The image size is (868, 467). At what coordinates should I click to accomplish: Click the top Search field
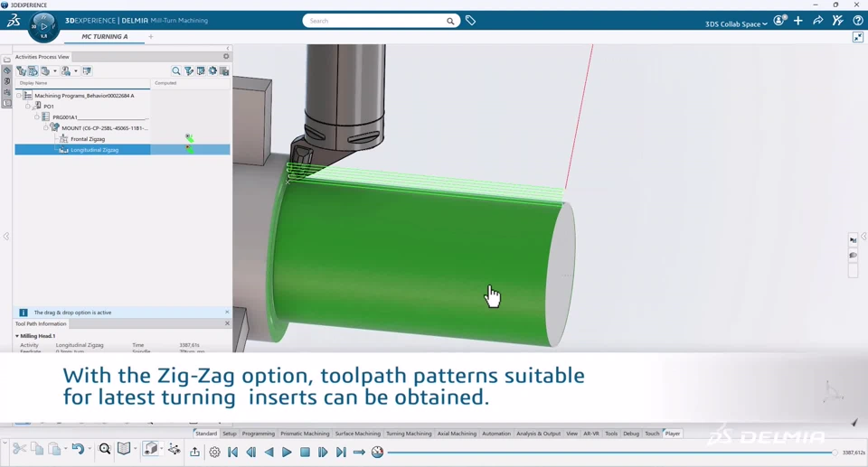tap(375, 21)
